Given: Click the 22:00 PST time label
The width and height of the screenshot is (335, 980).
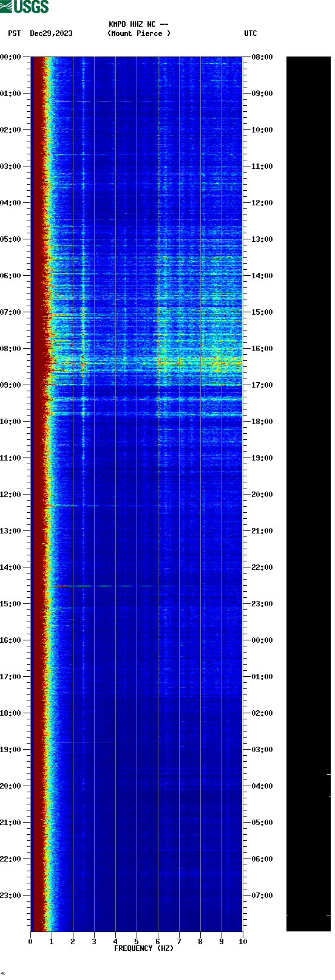Looking at the screenshot, I should (11, 859).
